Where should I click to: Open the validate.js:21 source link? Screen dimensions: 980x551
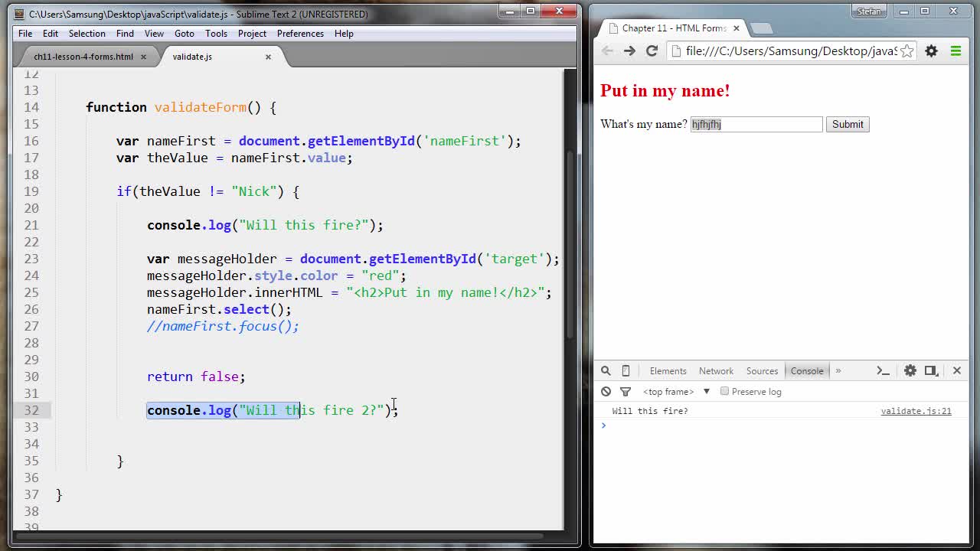coord(916,411)
